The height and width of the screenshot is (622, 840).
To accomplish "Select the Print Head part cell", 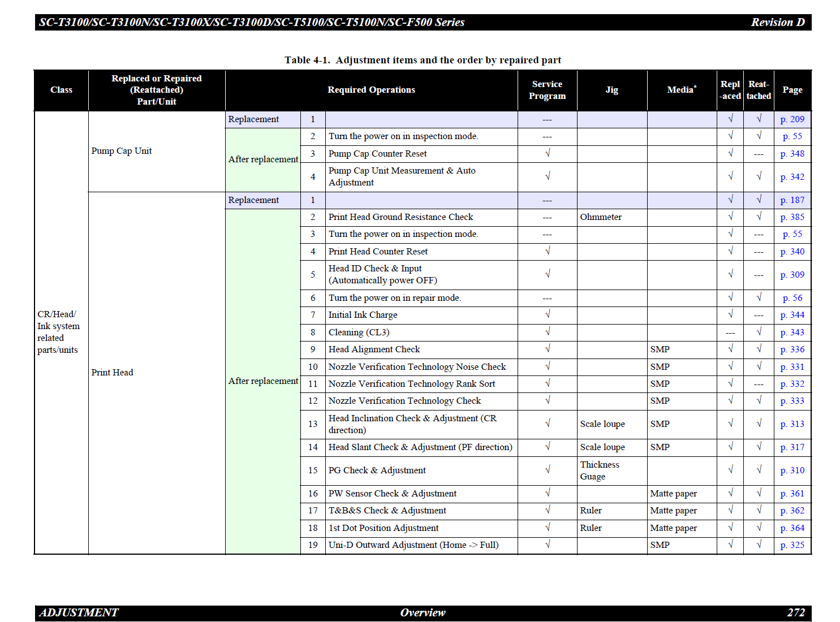I will pyautogui.click(x=113, y=373).
